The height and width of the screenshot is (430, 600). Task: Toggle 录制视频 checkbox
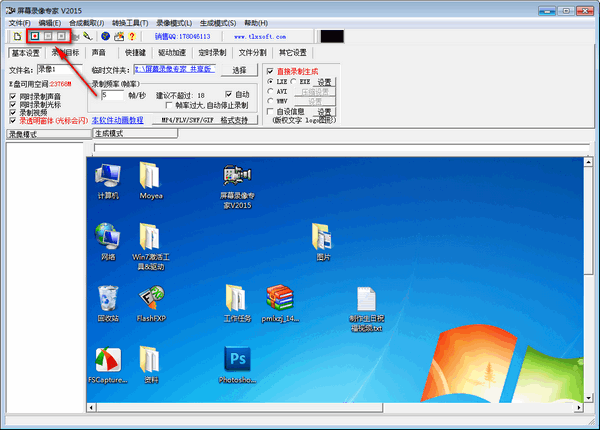tap(13, 112)
